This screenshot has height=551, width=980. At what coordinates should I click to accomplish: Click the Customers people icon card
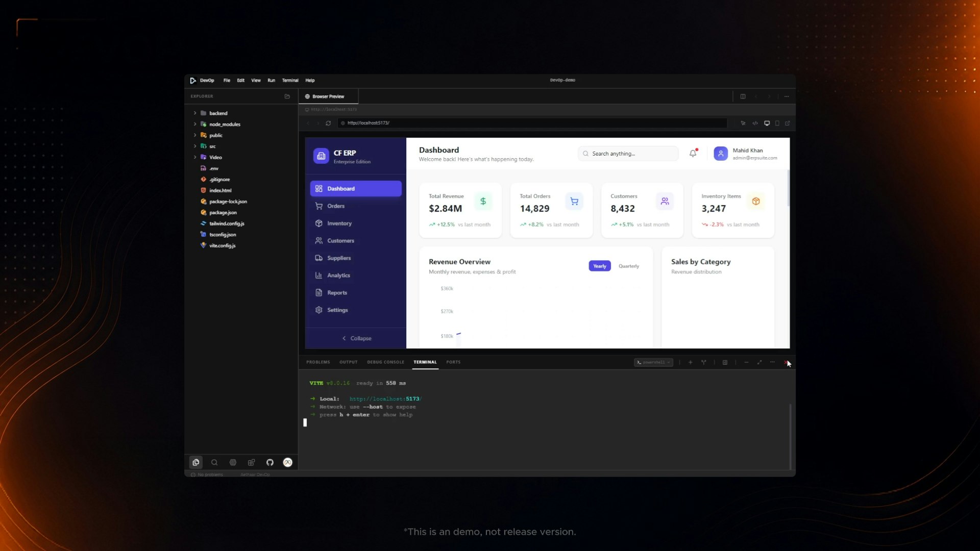(665, 202)
